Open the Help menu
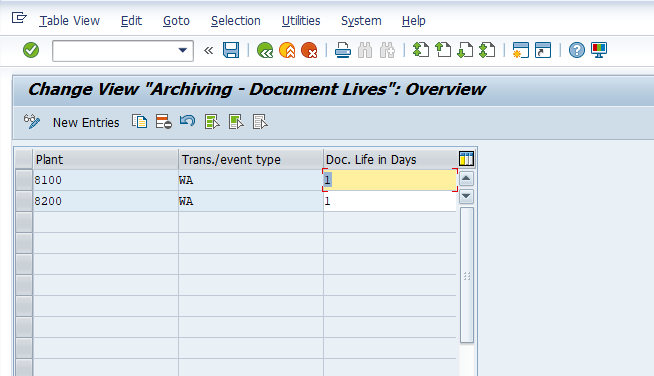 (414, 20)
